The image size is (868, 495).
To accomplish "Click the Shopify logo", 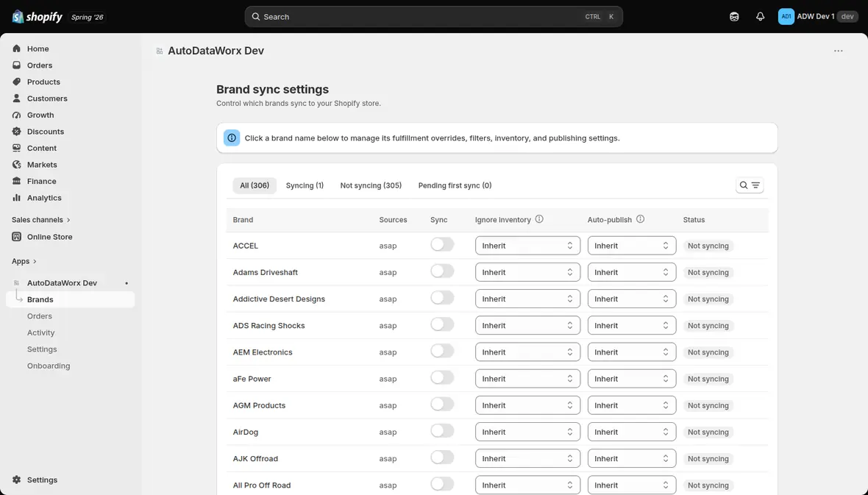I will tap(37, 17).
